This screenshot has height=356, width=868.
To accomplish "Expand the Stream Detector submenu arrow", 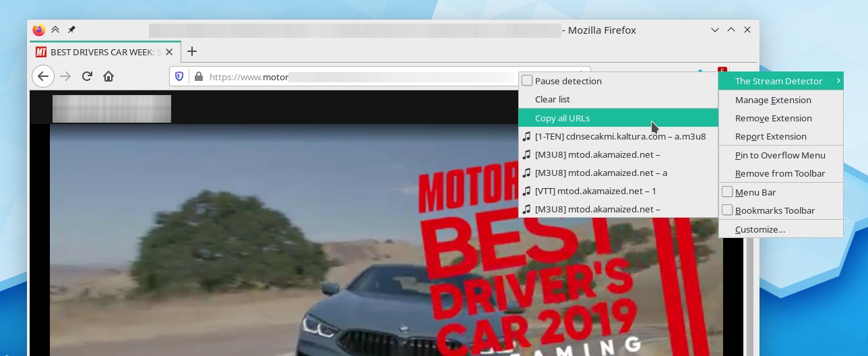I will pyautogui.click(x=838, y=81).
